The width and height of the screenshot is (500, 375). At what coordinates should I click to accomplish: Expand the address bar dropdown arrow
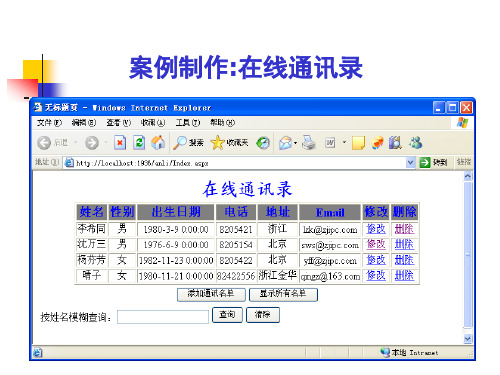point(410,163)
